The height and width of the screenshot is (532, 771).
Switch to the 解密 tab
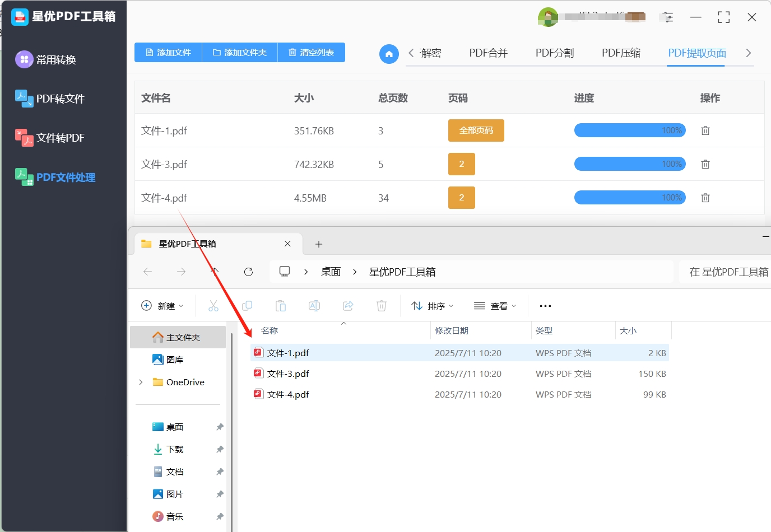click(x=430, y=53)
